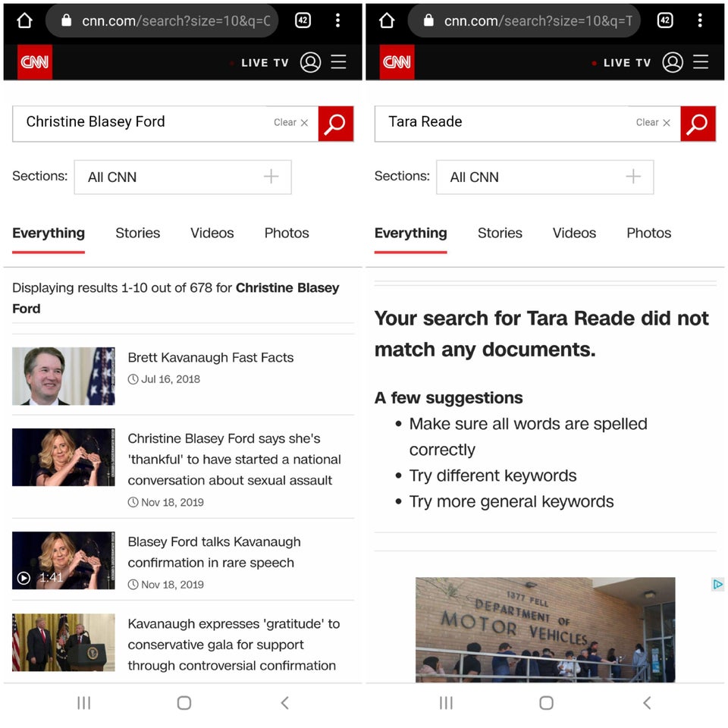Click the CNN logo on the left page
This screenshot has height=728, width=728.
[x=35, y=62]
